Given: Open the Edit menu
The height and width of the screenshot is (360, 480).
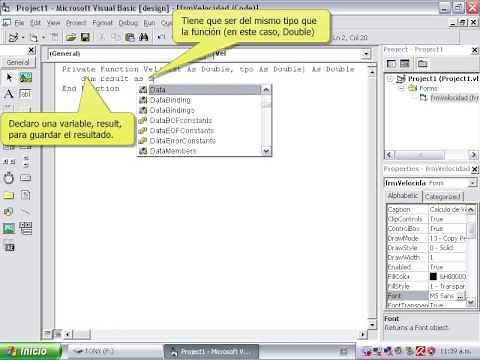Looking at the screenshot, I should (35, 23).
